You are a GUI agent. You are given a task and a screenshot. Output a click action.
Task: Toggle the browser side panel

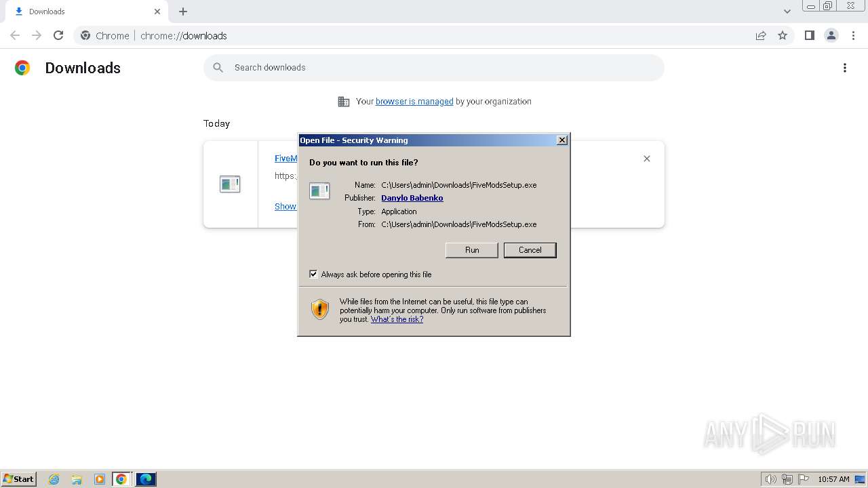point(809,35)
